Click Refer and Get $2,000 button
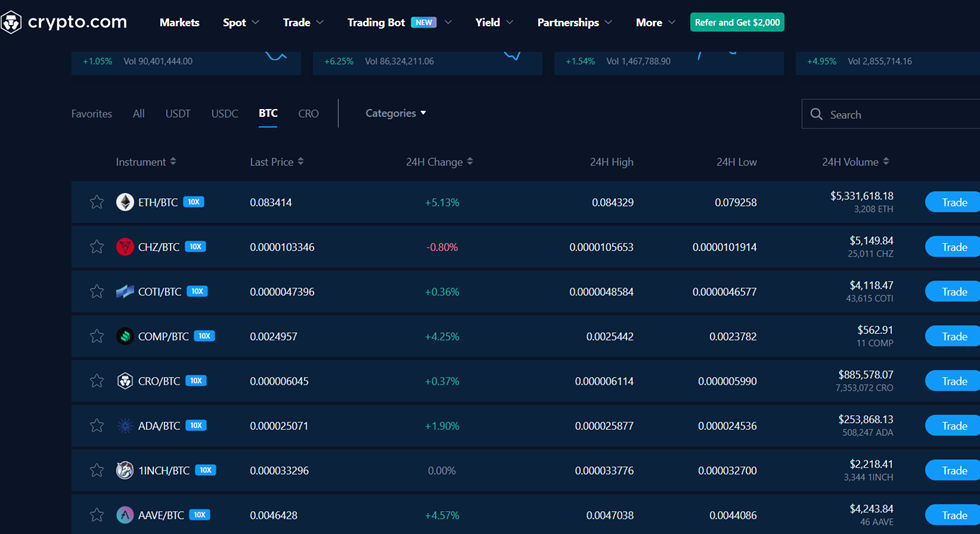980x534 pixels. [x=737, y=23]
